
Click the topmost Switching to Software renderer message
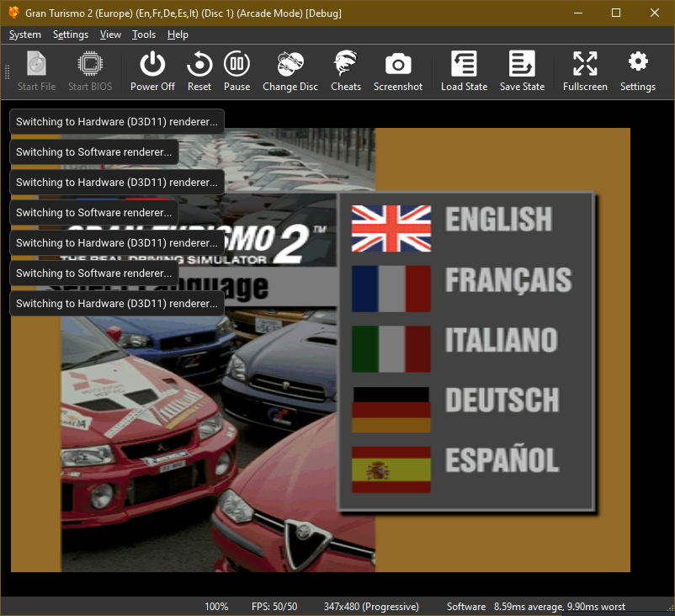(94, 152)
